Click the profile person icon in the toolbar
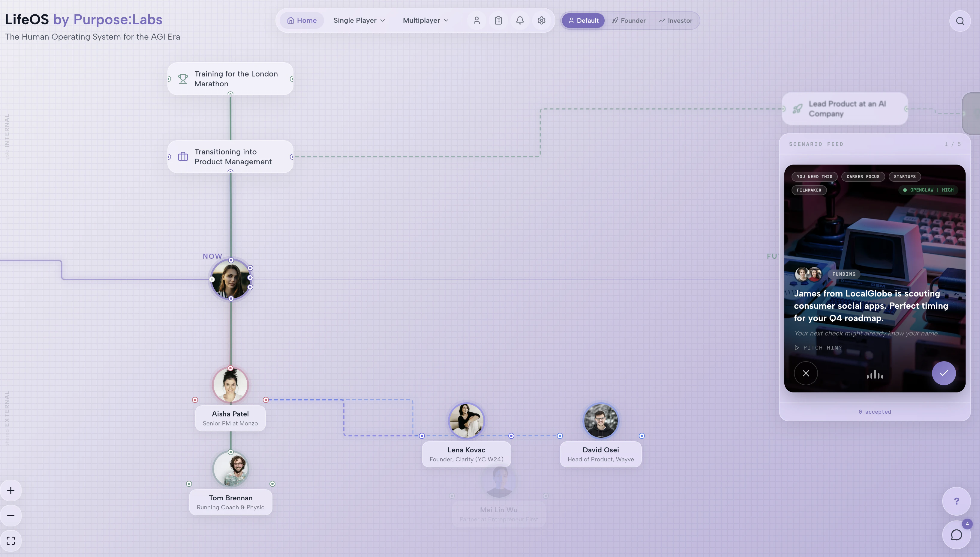 point(476,20)
